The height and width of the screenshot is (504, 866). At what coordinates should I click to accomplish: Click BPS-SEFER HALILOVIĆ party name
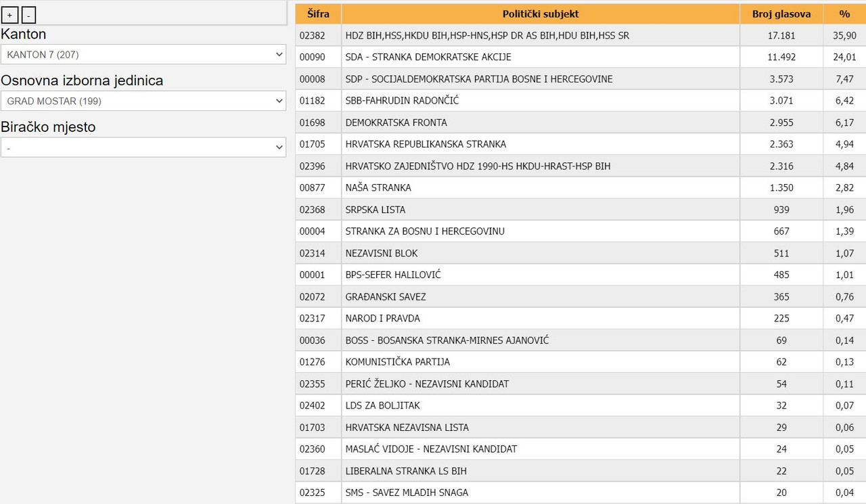tap(393, 275)
